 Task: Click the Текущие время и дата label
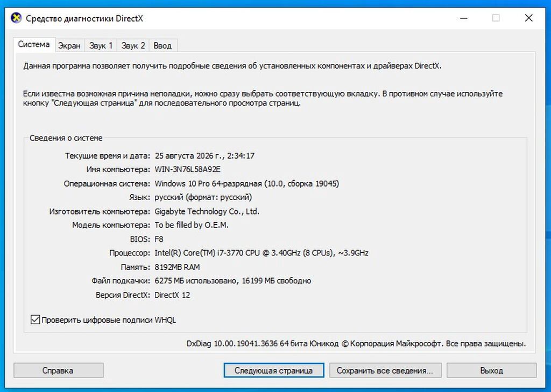107,155
